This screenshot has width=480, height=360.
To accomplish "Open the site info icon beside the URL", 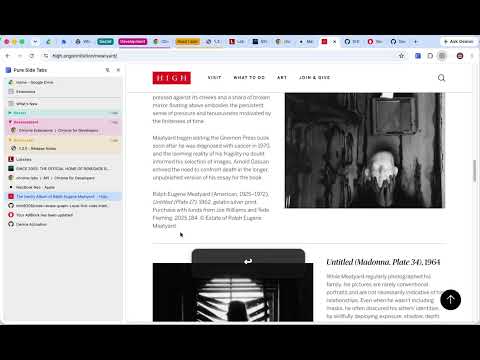I will (46, 56).
